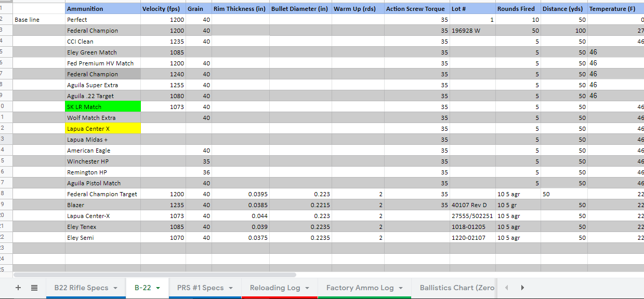644x299 pixels.
Task: Select the American Eagle cell
Action: click(103, 151)
